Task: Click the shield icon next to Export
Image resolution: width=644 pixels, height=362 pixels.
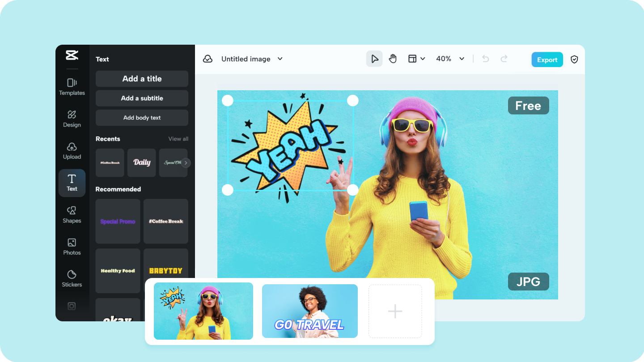Action: tap(575, 59)
